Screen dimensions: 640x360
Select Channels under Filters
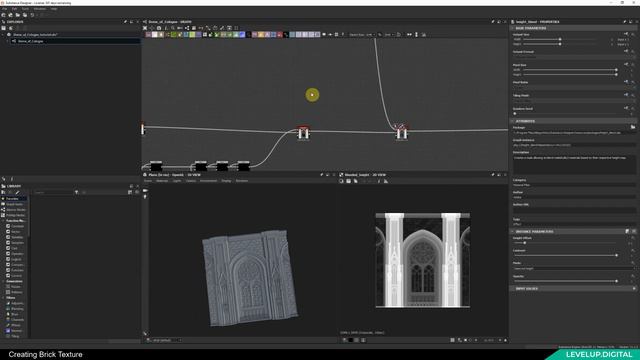pos(16,320)
